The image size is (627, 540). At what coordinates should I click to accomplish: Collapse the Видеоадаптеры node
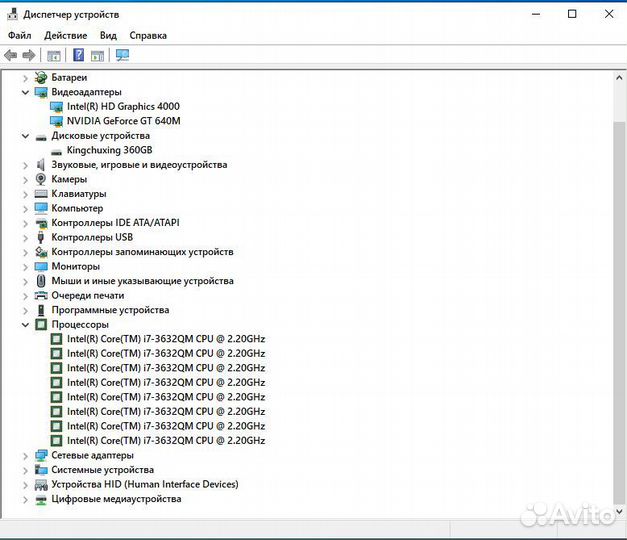[25, 92]
